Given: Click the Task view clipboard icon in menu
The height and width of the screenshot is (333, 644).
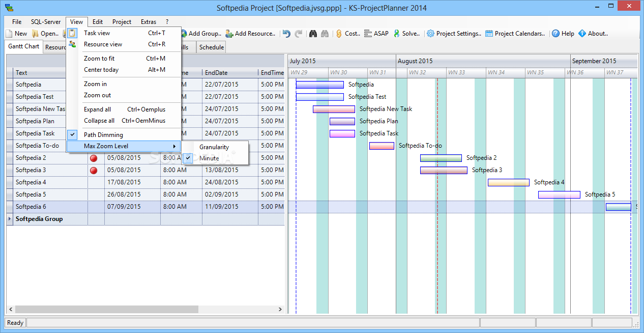Looking at the screenshot, I should [x=73, y=33].
